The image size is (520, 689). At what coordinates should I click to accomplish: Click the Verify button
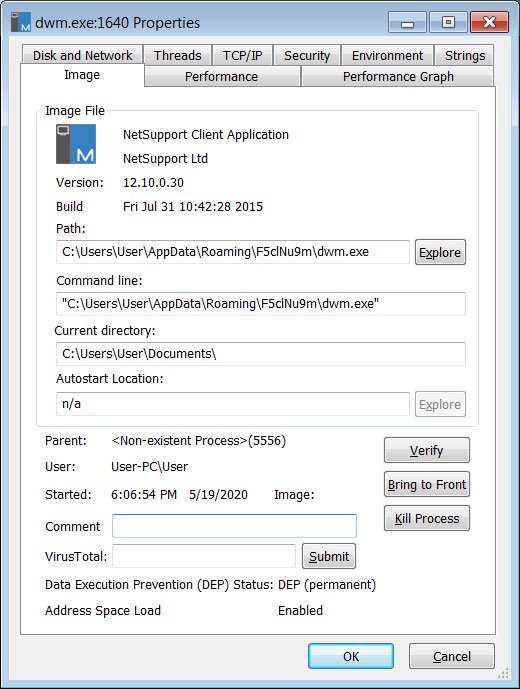(426, 450)
